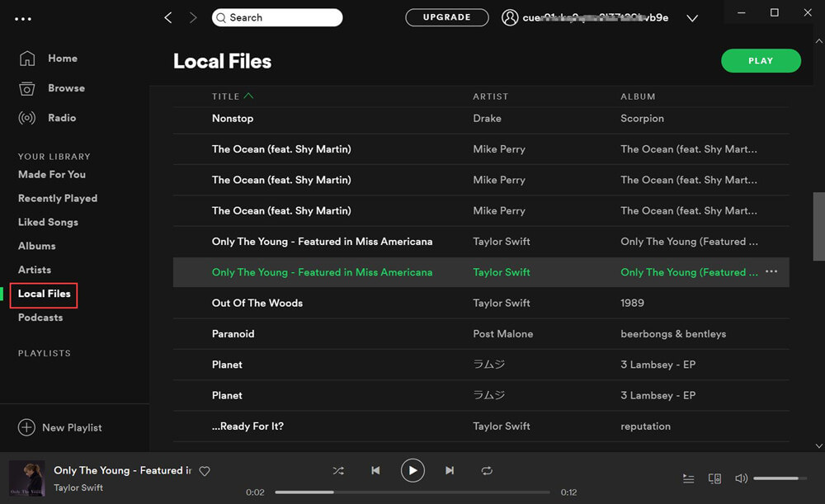
Task: Open the play queue icon
Action: (688, 478)
